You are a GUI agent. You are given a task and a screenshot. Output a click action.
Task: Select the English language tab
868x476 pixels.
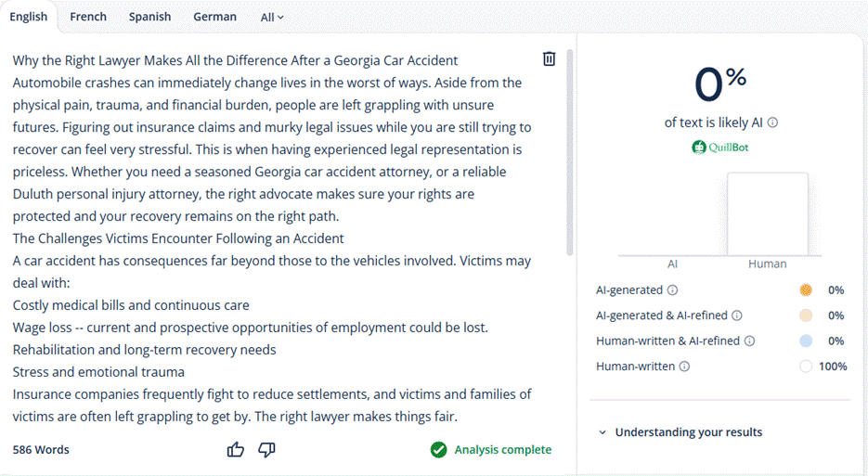(28, 17)
